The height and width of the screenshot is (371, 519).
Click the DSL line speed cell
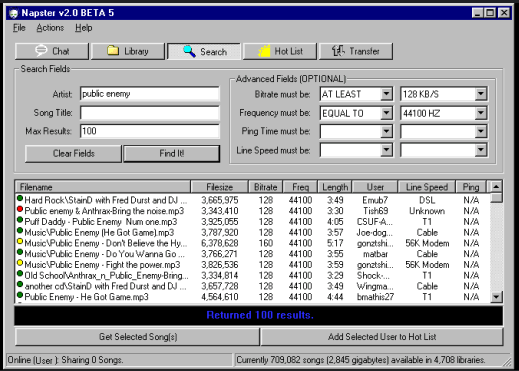coord(427,200)
